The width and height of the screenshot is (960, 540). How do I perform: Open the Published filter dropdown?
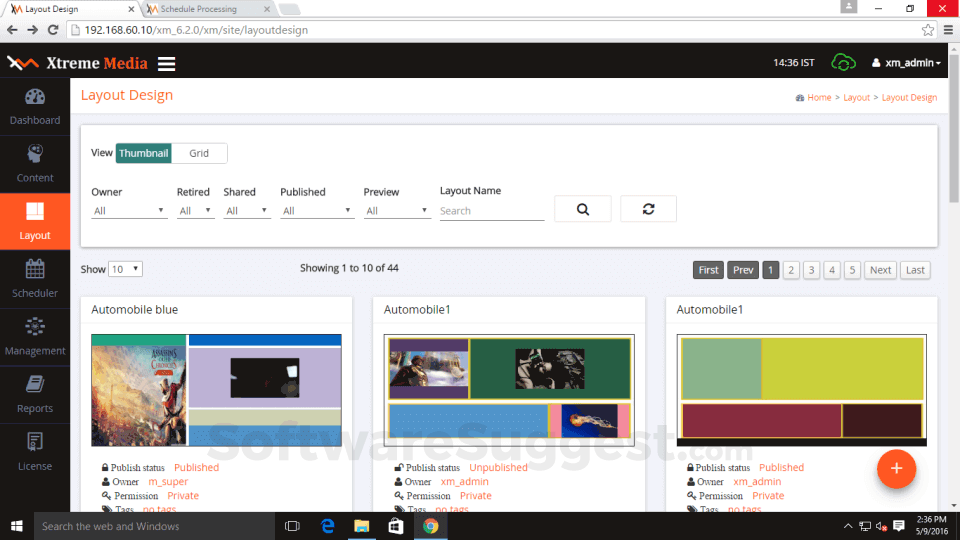click(x=316, y=211)
